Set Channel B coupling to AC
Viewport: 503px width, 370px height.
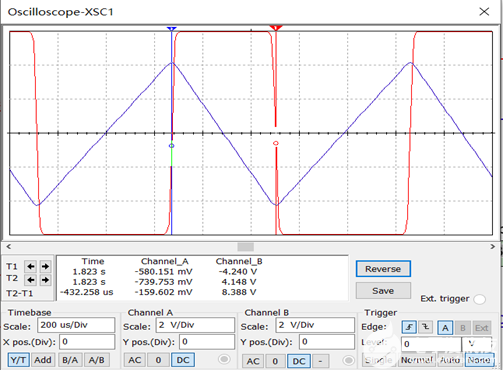[253, 361]
